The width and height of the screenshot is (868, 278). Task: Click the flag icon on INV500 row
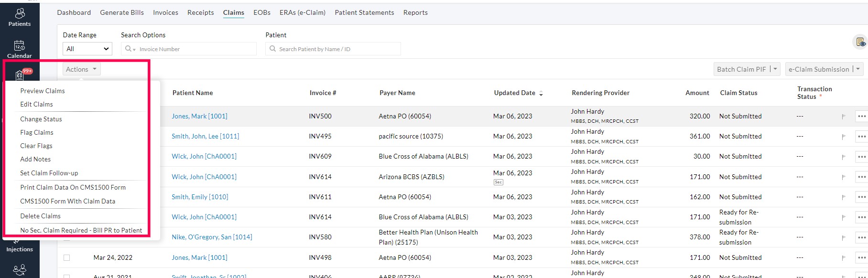[x=844, y=117]
